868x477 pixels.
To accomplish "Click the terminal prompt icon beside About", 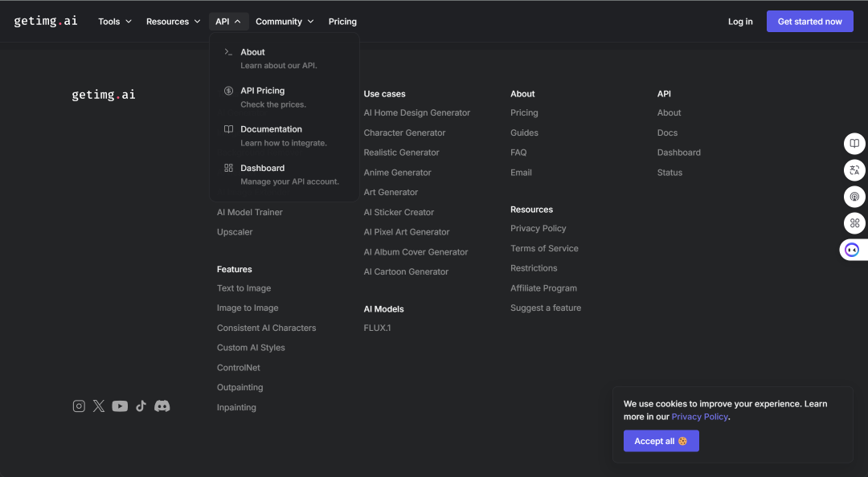I will tap(228, 52).
